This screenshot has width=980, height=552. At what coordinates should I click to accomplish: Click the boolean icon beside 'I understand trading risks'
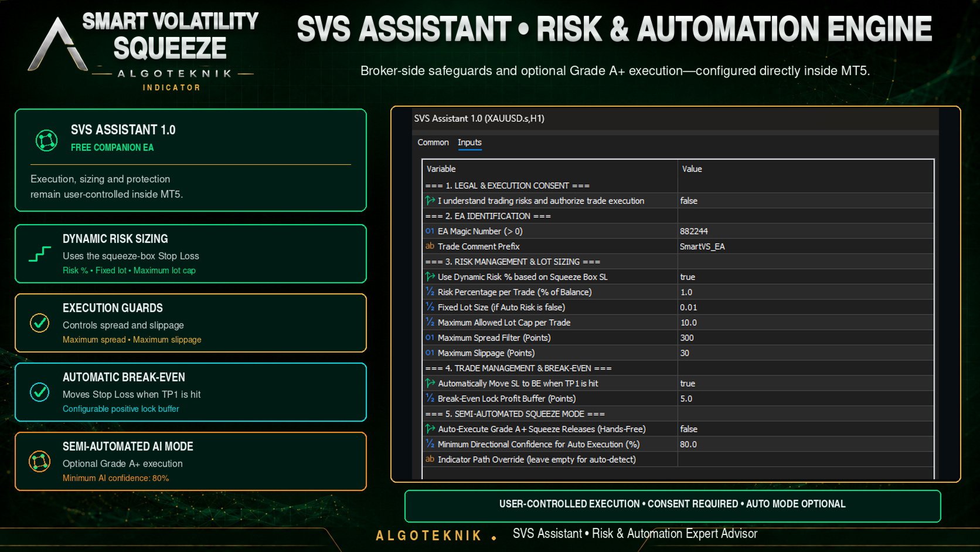[x=430, y=201]
